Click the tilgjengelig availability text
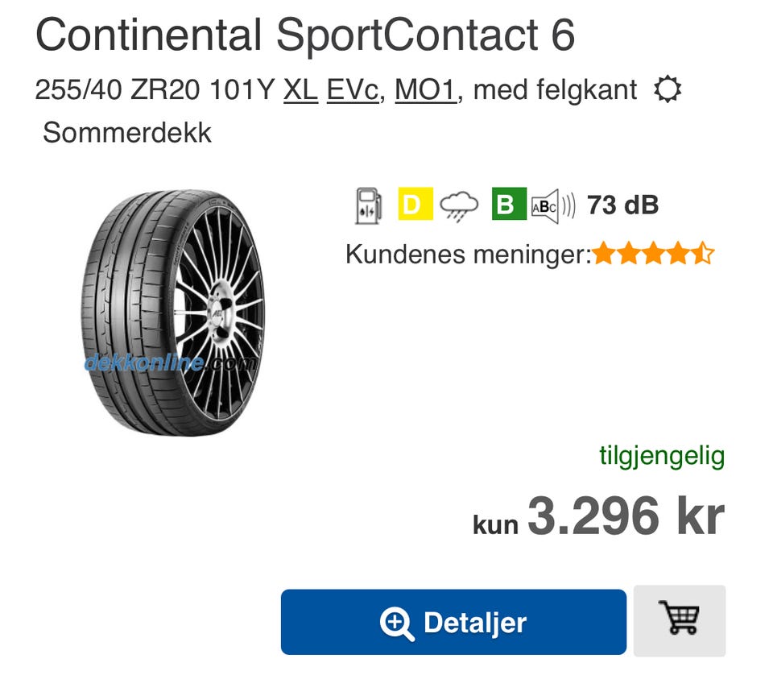This screenshot has height=700, width=773. click(662, 456)
